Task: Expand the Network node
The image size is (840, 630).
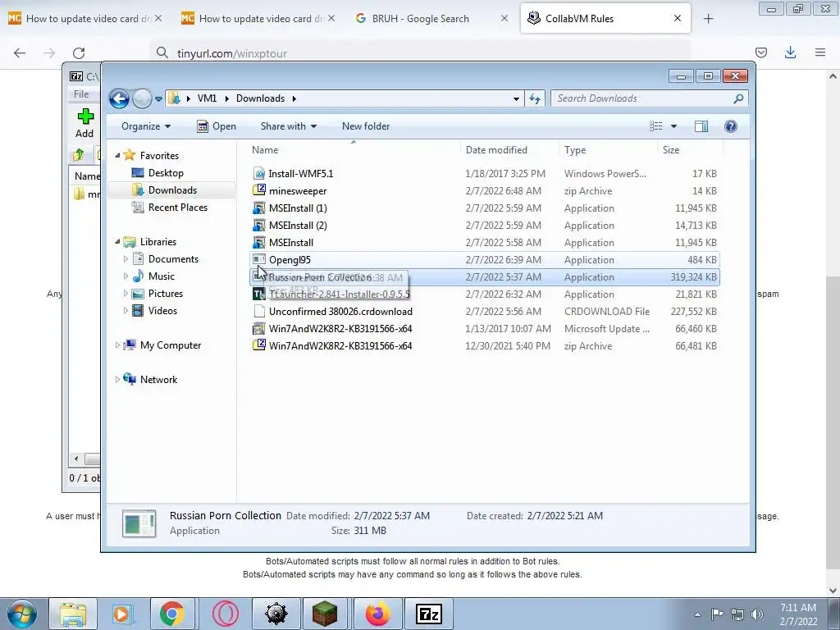Action: point(117,380)
